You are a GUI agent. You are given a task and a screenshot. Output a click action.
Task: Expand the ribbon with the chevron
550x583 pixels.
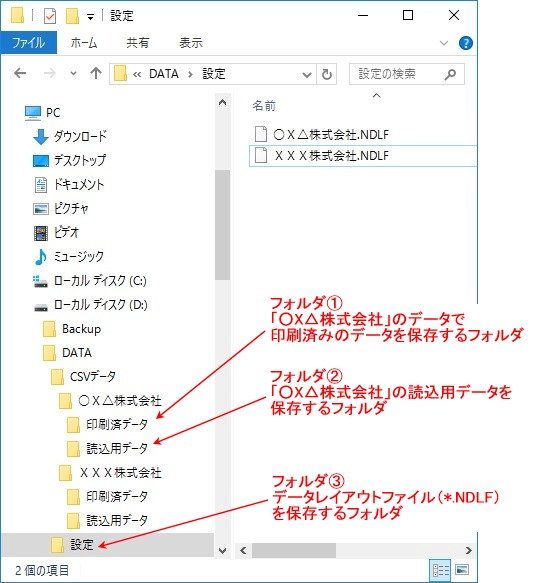(x=444, y=43)
